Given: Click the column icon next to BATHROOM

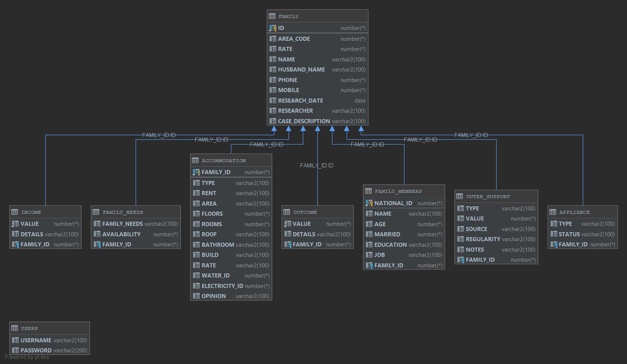Looking at the screenshot, I should [x=196, y=245].
